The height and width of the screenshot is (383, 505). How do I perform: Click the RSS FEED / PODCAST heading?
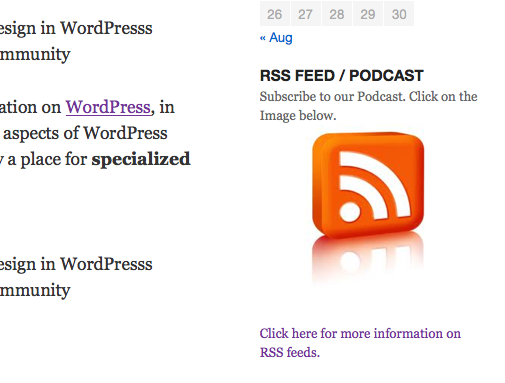tap(342, 76)
